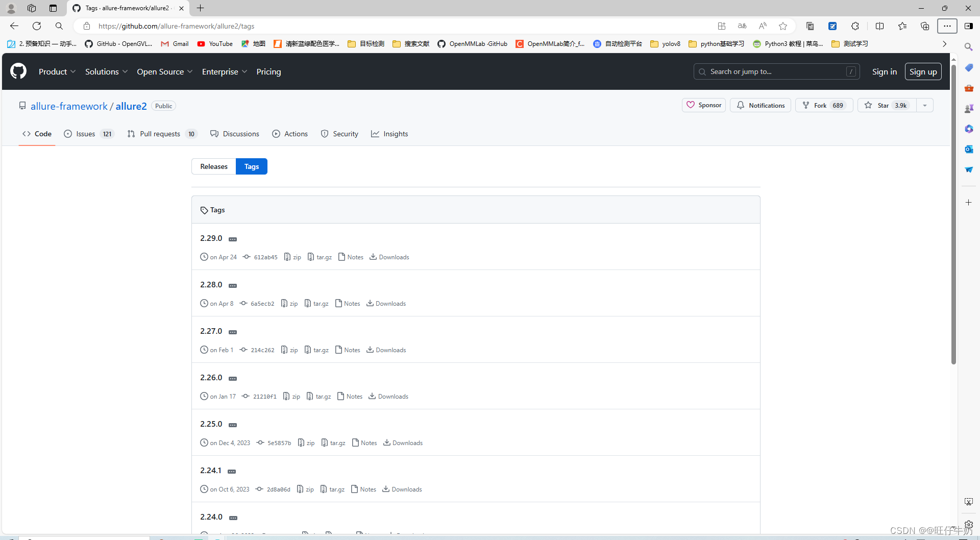The height and width of the screenshot is (540, 980).
Task: Add this page to favorites star
Action: click(783, 26)
